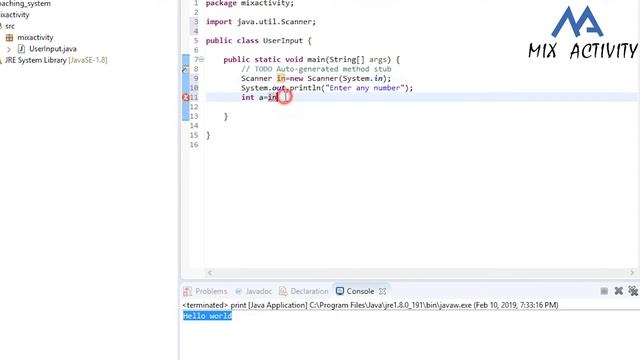Screen dimensions: 640x360
Task: Click the mixactivity package icon
Action: coord(9,38)
